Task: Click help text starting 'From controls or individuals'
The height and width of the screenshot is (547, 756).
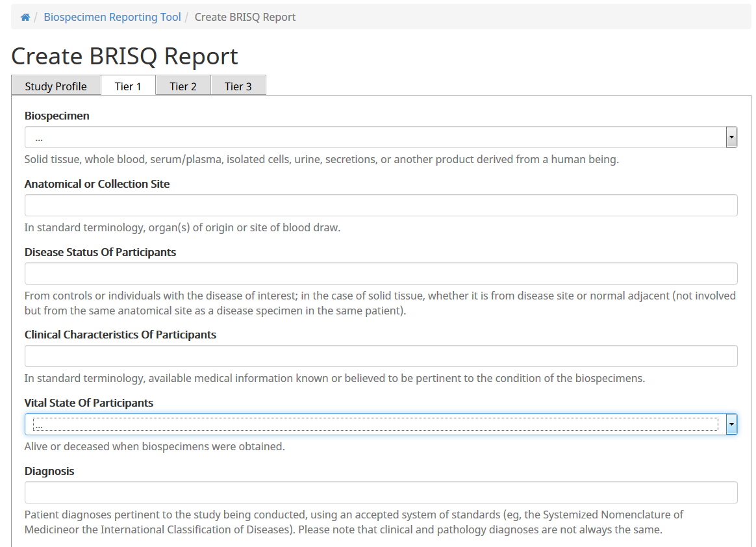Action: (380, 303)
